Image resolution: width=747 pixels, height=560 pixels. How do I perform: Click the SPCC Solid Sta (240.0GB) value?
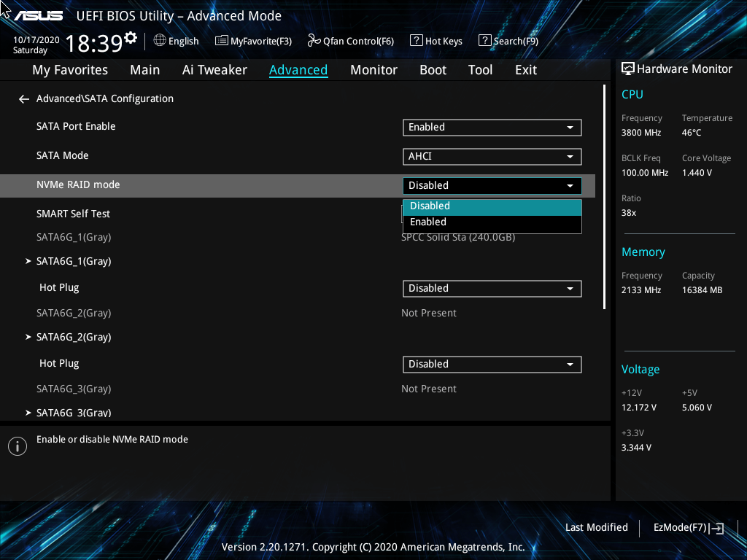click(x=458, y=237)
